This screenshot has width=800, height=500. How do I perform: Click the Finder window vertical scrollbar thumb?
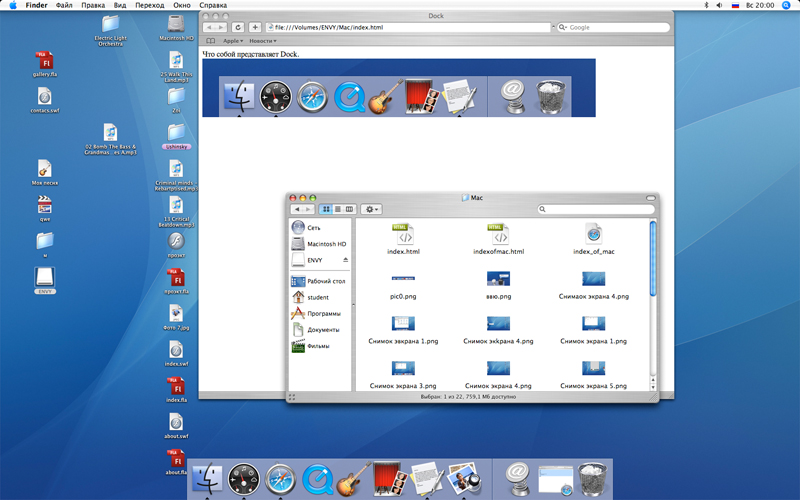[x=653, y=258]
